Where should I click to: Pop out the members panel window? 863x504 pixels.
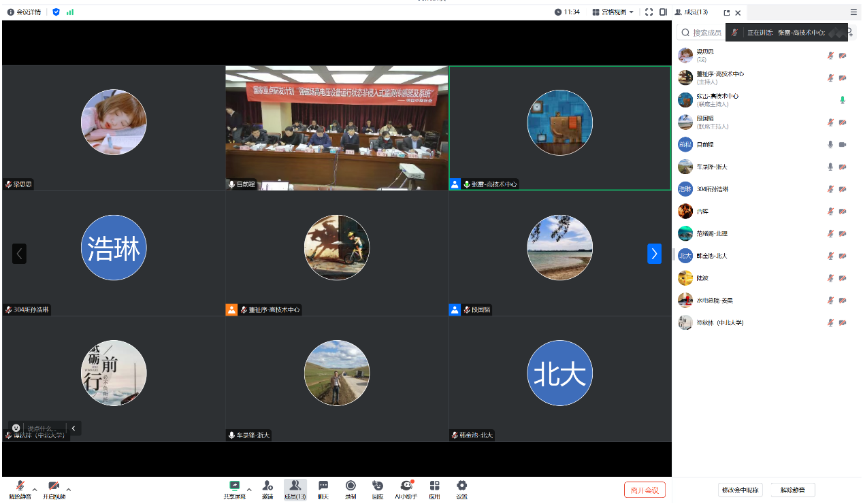click(x=726, y=12)
